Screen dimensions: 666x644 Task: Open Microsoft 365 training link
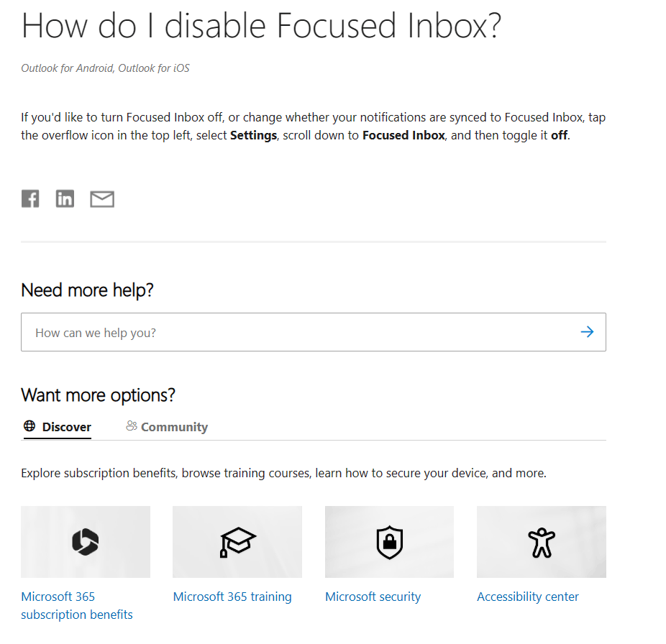coord(232,597)
